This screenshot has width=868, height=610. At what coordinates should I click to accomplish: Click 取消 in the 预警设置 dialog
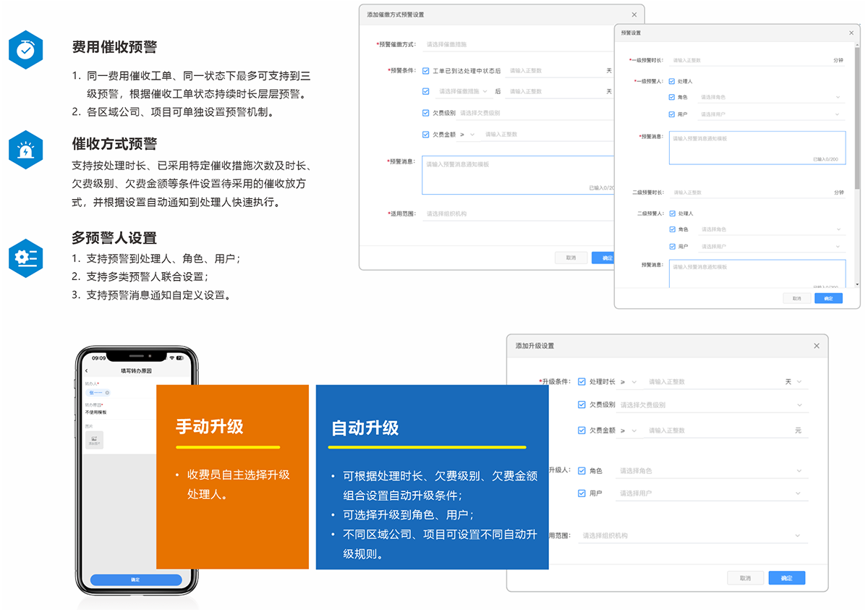[x=796, y=298]
